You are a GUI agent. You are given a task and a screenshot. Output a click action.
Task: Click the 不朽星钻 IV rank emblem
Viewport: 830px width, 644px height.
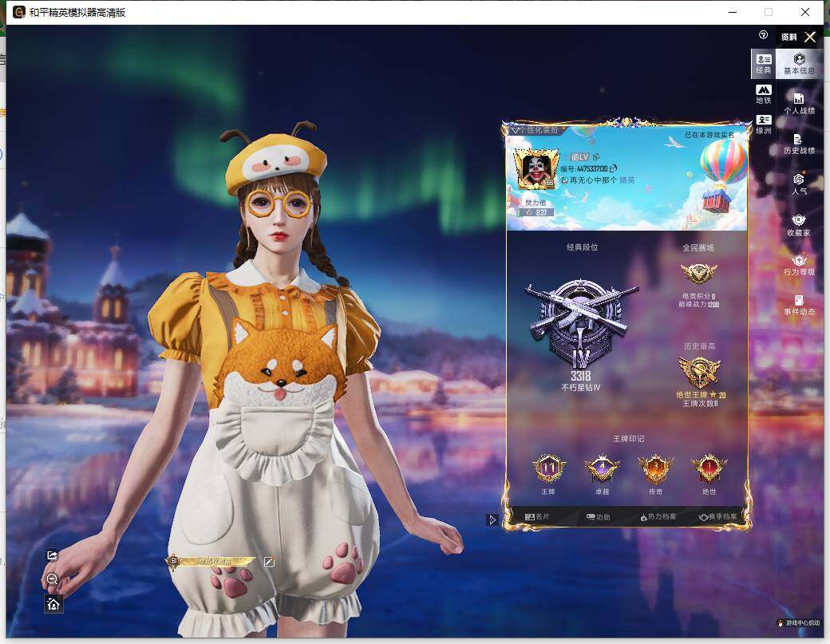click(581, 322)
